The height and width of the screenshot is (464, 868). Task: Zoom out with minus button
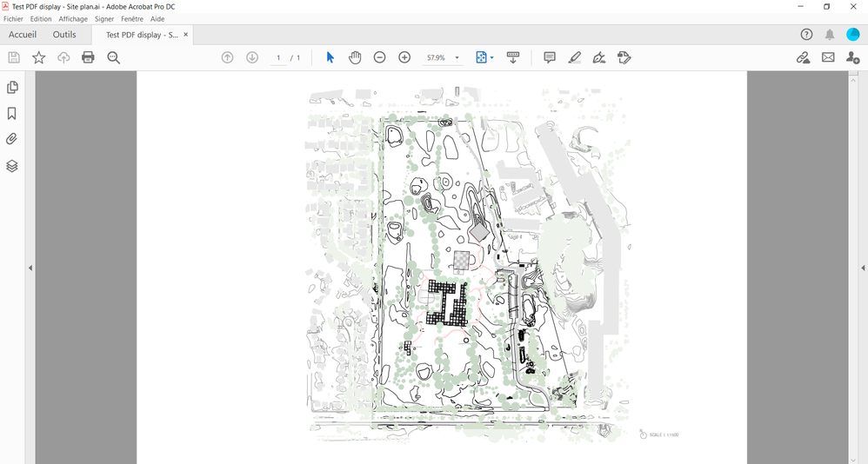379,57
